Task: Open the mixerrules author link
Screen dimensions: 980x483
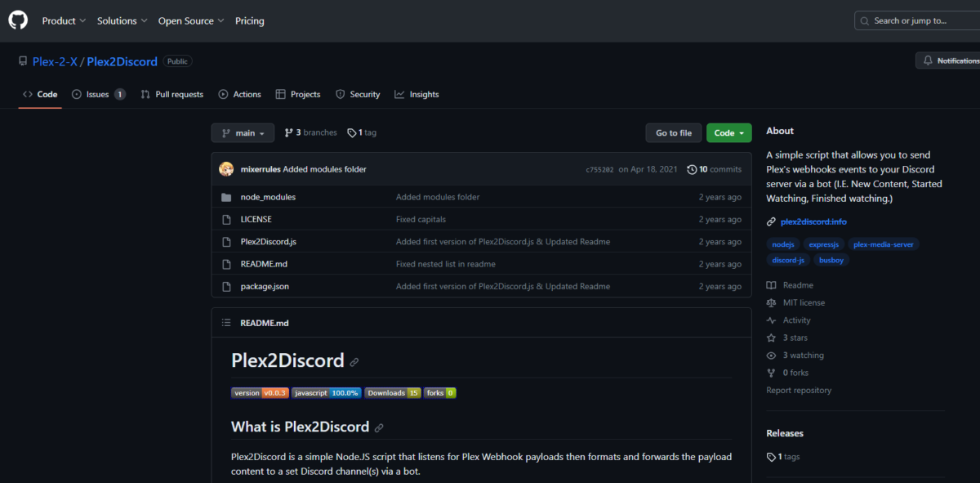Action: [261, 169]
